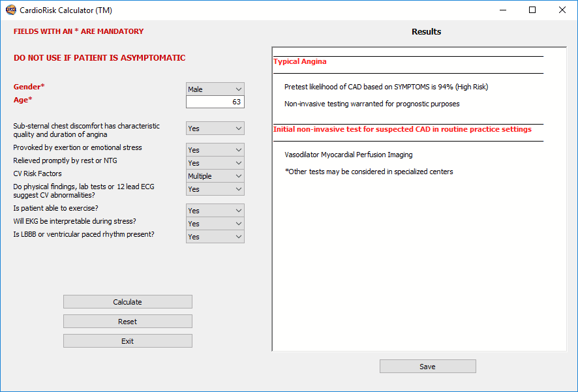Open the CV Risk Factors dropdown showing Multiple
The image size is (578, 392).
click(x=215, y=176)
